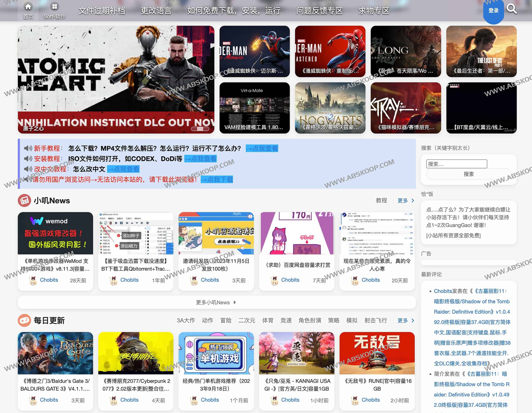Open the 问题反馈专区 menu item
Viewport: 532px width, 413px height.
click(319, 11)
